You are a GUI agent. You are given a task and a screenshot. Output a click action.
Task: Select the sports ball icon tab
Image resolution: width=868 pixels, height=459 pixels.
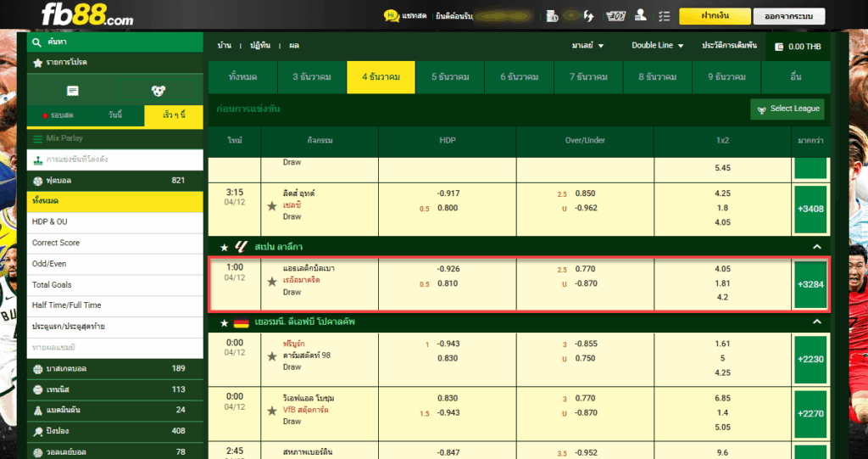click(x=157, y=91)
